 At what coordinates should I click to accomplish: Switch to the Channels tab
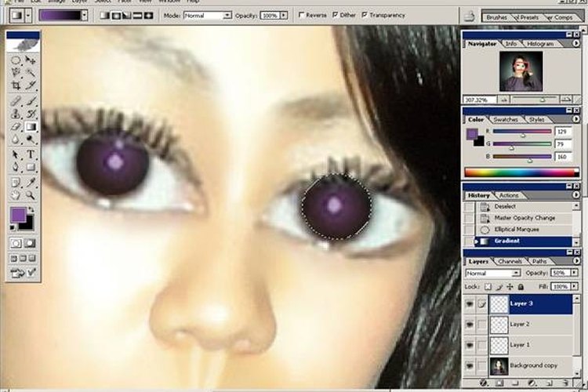510,261
